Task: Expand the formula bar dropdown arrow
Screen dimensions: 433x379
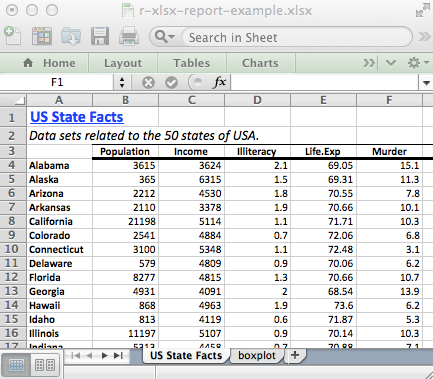Action: pos(426,83)
